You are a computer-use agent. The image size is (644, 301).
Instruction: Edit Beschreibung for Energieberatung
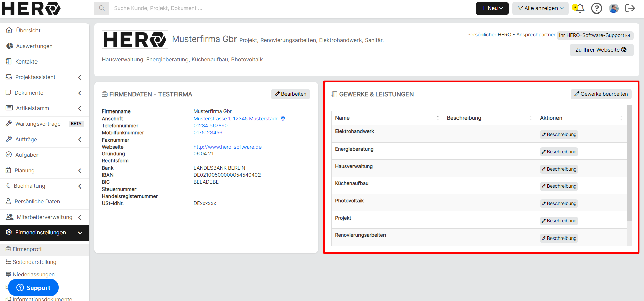click(x=559, y=152)
